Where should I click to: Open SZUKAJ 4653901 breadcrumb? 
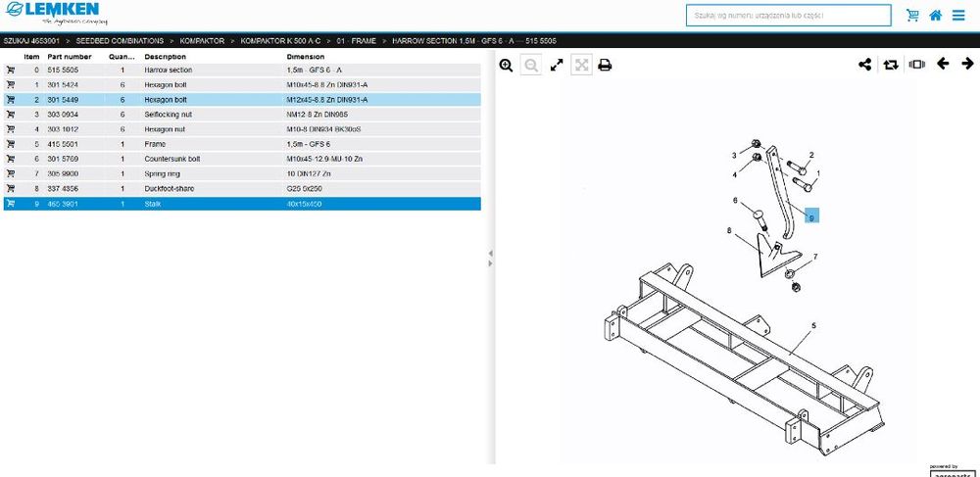(31, 41)
